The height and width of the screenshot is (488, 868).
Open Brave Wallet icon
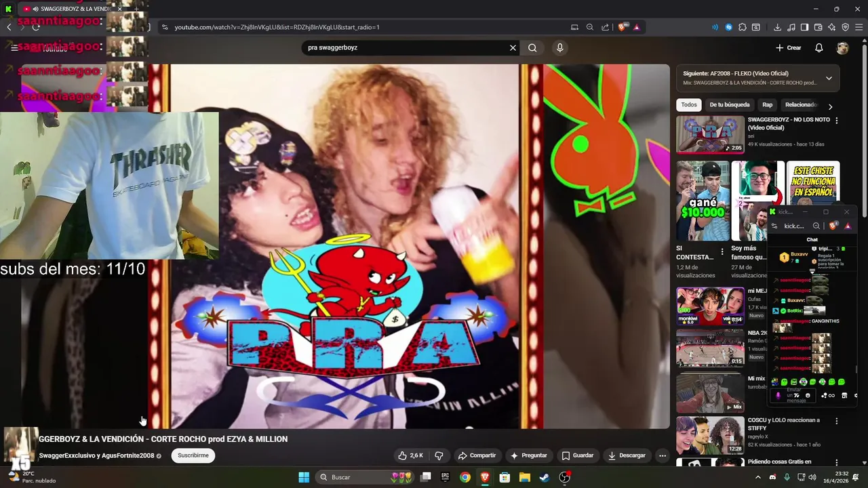(818, 27)
